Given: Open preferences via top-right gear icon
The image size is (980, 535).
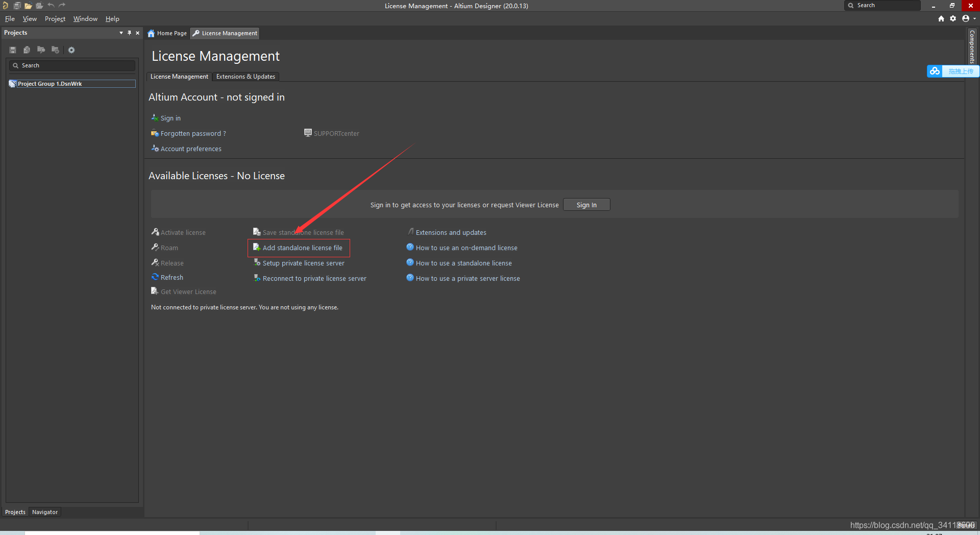Looking at the screenshot, I should 953,18.
